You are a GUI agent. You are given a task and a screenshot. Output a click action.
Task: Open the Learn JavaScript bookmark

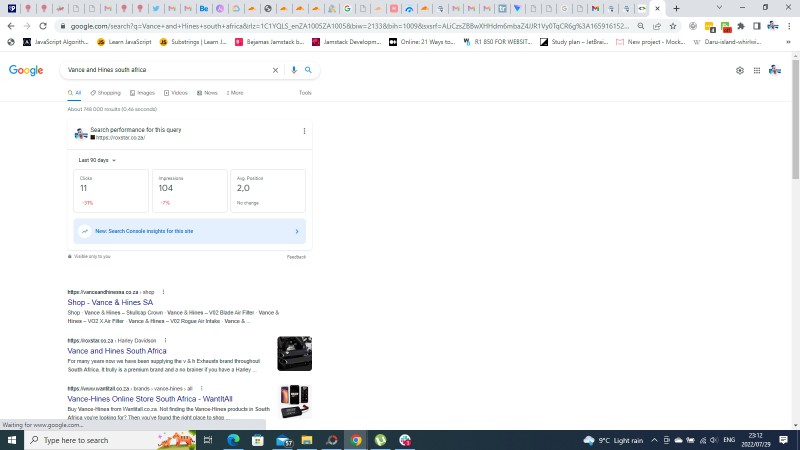124,42
